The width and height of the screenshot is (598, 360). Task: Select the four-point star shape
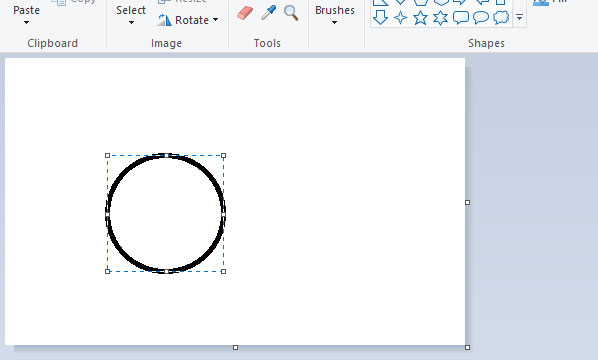point(400,18)
